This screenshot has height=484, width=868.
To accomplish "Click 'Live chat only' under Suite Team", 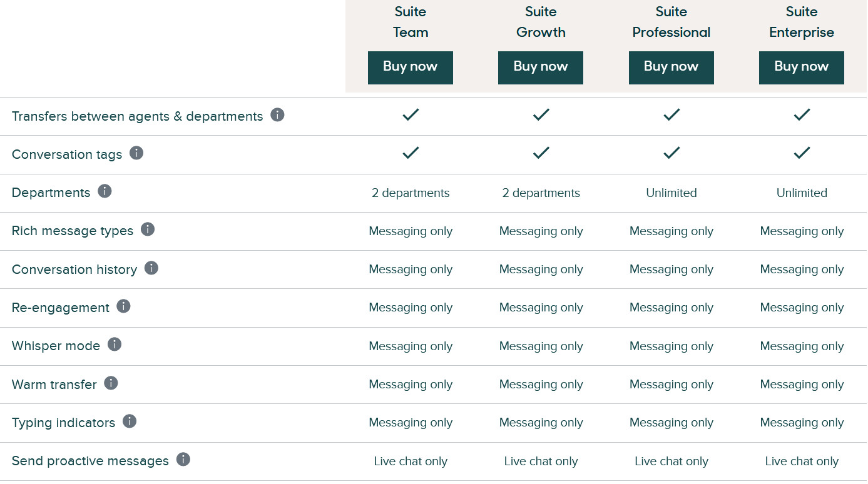I will (411, 461).
